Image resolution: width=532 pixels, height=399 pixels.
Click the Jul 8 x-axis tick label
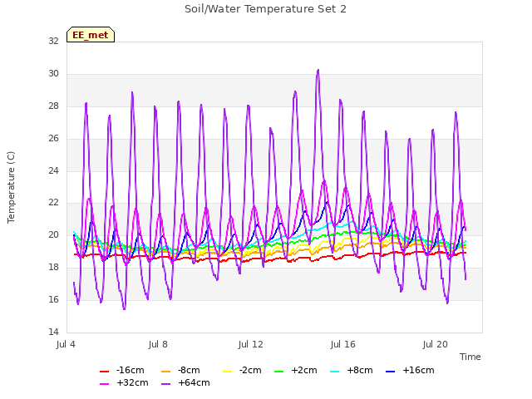(158, 344)
